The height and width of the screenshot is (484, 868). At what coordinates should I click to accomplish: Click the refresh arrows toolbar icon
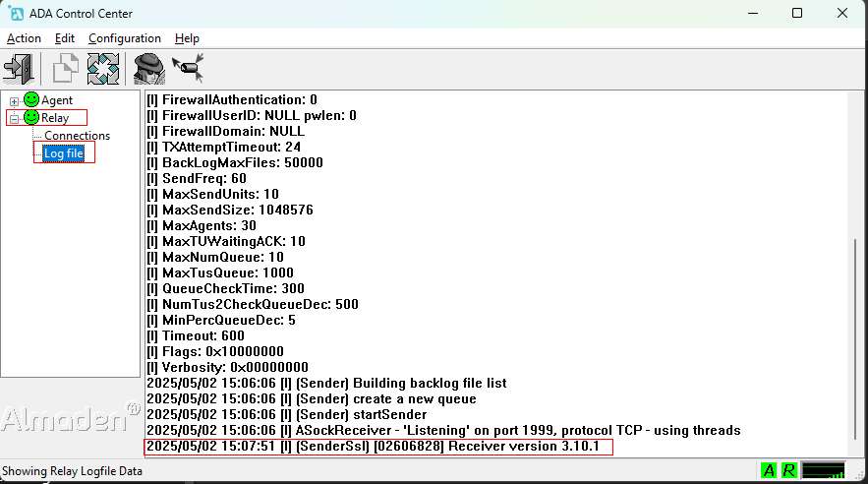coord(103,69)
